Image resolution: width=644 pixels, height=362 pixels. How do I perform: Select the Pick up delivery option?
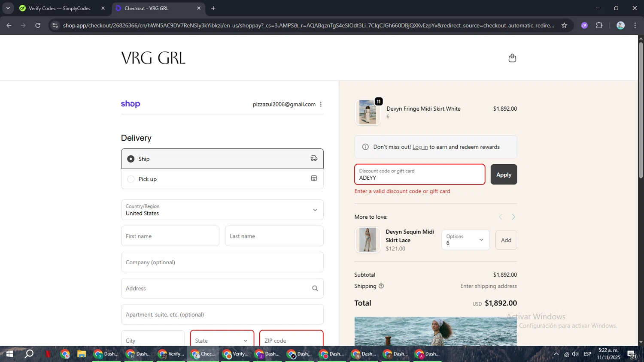[x=222, y=179]
